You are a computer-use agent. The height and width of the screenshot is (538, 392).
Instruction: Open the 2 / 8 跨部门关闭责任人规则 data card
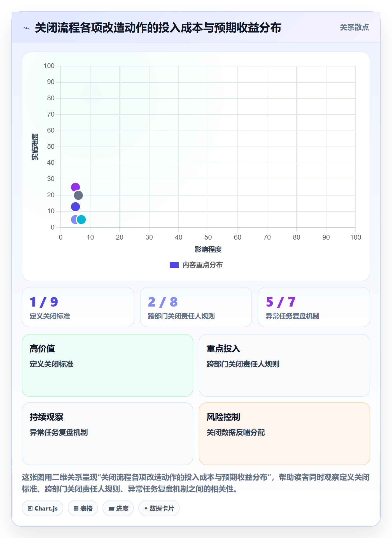196,307
